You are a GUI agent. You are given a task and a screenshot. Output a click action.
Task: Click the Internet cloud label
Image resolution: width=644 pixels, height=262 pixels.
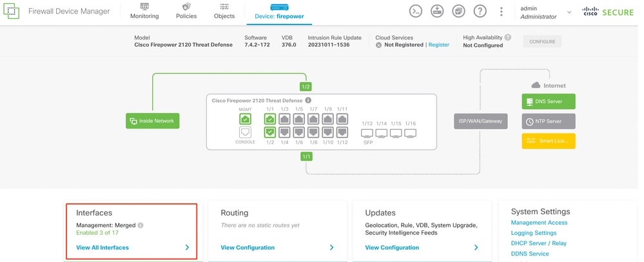549,86
